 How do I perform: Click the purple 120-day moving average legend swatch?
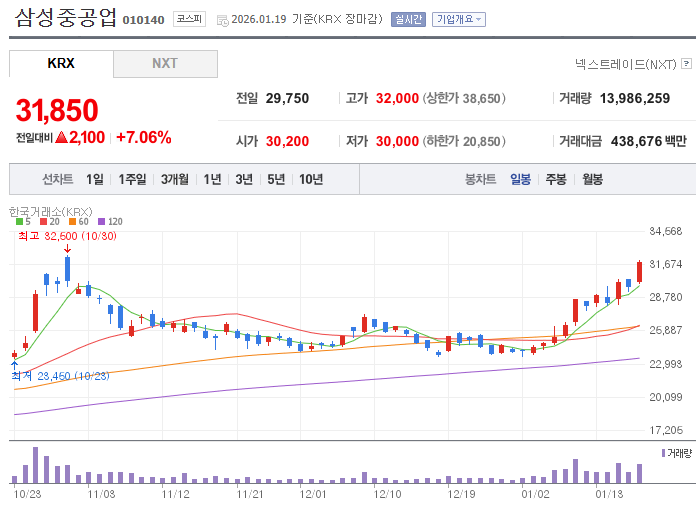click(102, 221)
